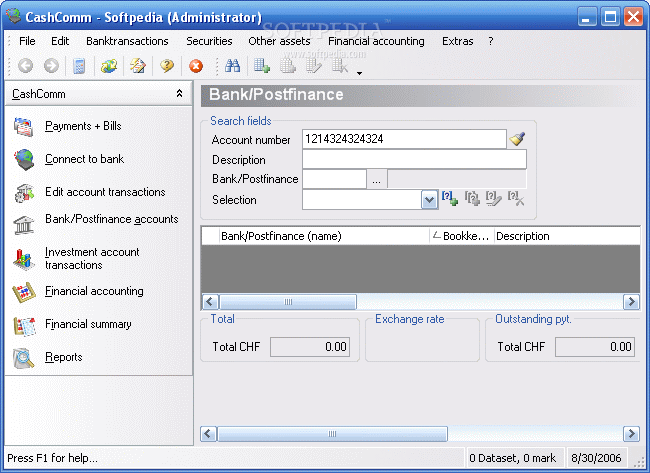
Task: Click the bottom panel scrollbar left arrow
Action: click(x=208, y=434)
